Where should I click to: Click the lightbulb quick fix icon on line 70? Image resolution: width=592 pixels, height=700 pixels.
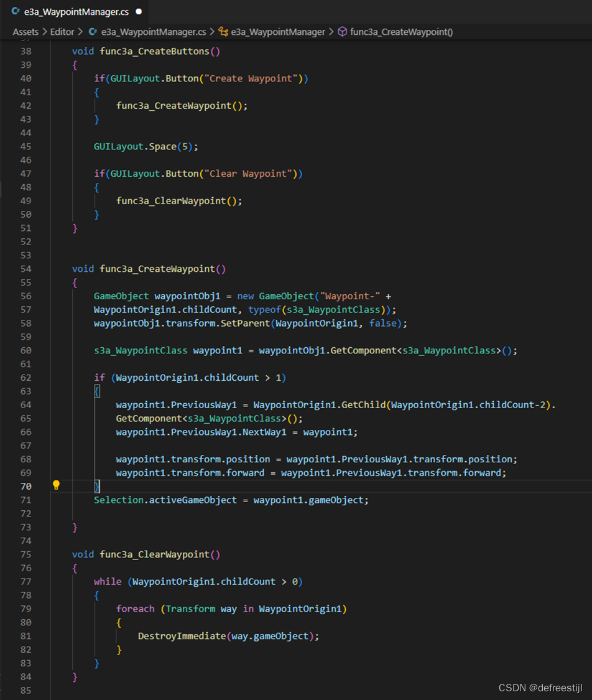56,484
